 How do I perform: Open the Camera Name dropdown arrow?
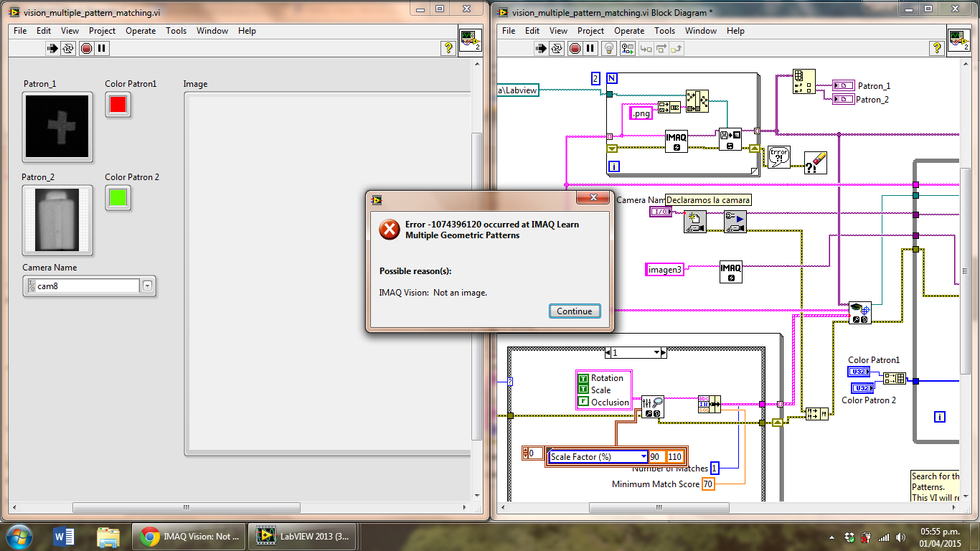pos(147,286)
